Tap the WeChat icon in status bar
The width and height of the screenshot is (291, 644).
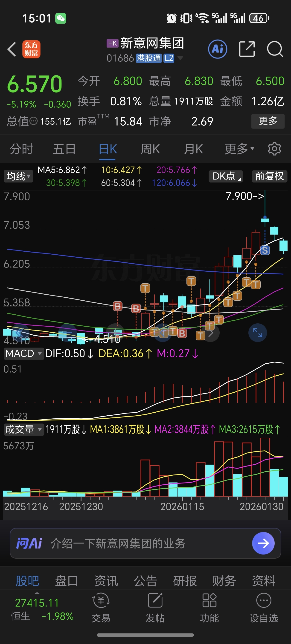(x=61, y=18)
